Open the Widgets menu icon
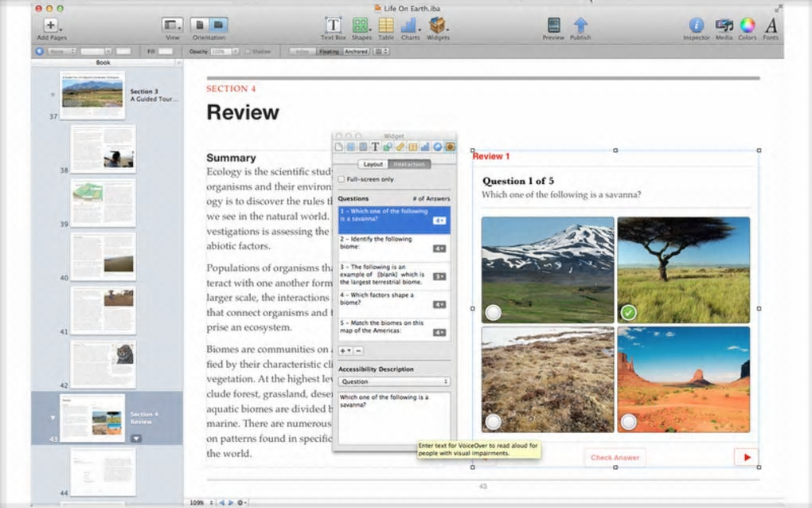The image size is (812, 508). (x=437, y=25)
